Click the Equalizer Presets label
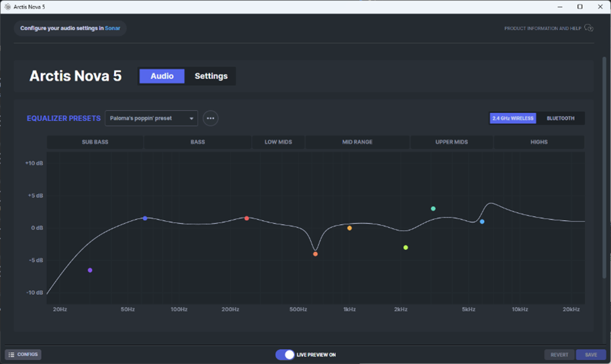The width and height of the screenshot is (611, 364). tap(64, 118)
